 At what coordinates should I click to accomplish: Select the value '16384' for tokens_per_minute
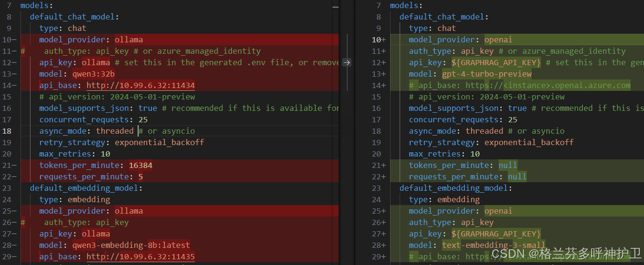click(x=141, y=165)
